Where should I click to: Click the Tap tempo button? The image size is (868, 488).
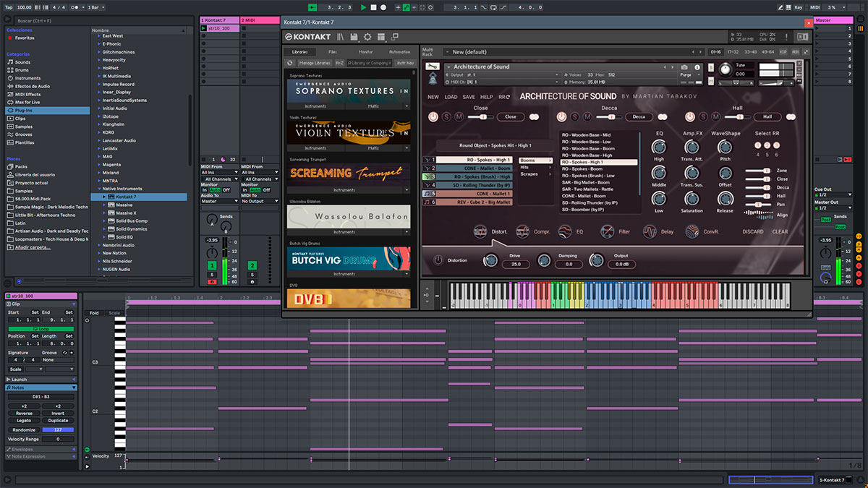click(x=8, y=7)
